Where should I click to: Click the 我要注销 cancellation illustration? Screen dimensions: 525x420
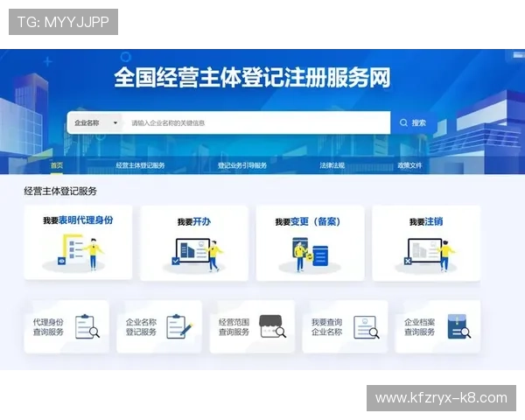point(427,255)
